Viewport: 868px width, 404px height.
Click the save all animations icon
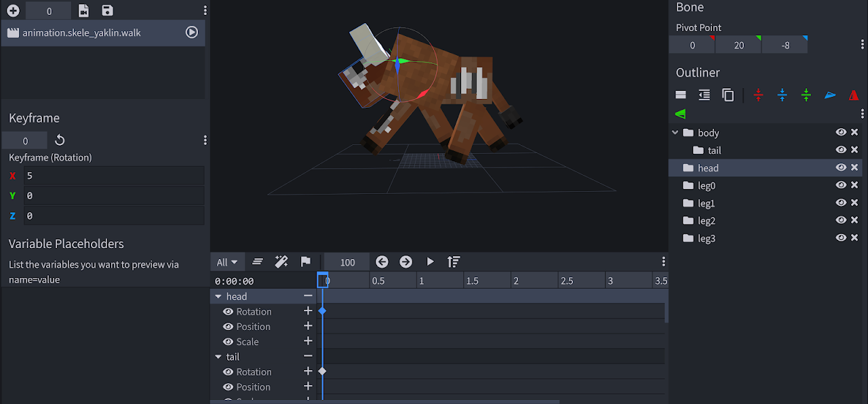pyautogui.click(x=107, y=11)
